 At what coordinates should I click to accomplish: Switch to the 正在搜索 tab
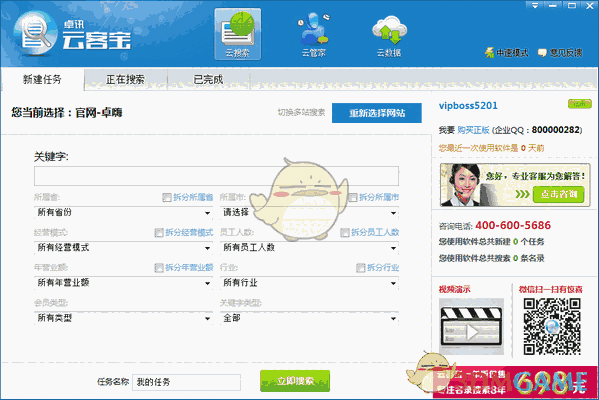[x=125, y=79]
